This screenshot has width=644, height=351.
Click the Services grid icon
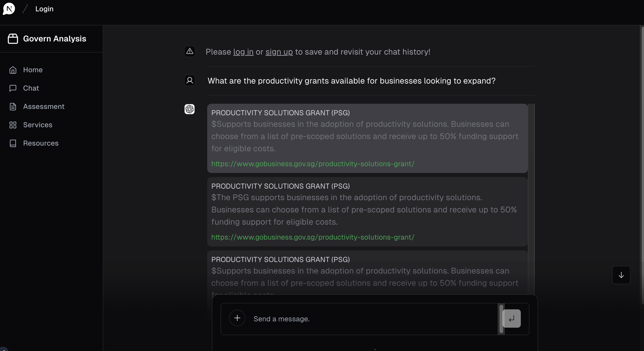(x=13, y=125)
